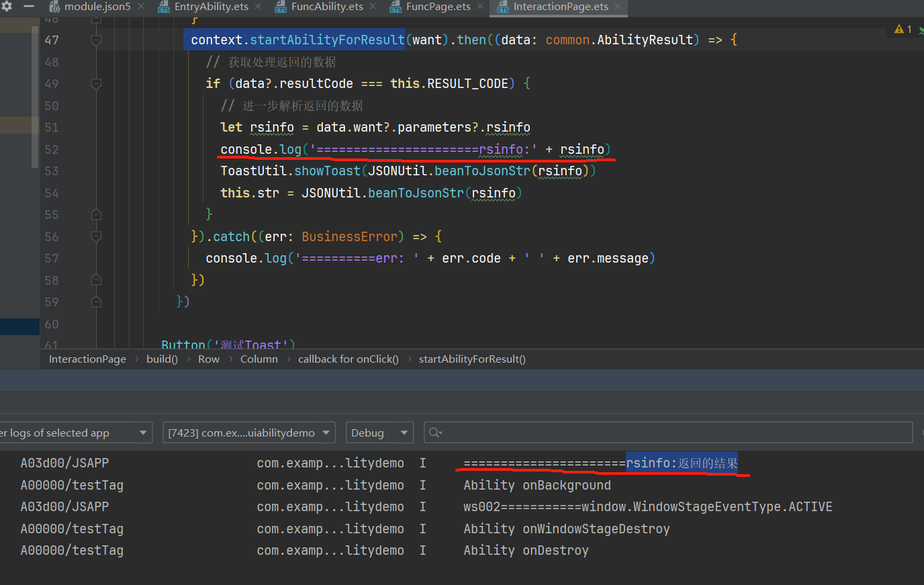Click the log search input field
924x585 pixels.
(x=668, y=433)
